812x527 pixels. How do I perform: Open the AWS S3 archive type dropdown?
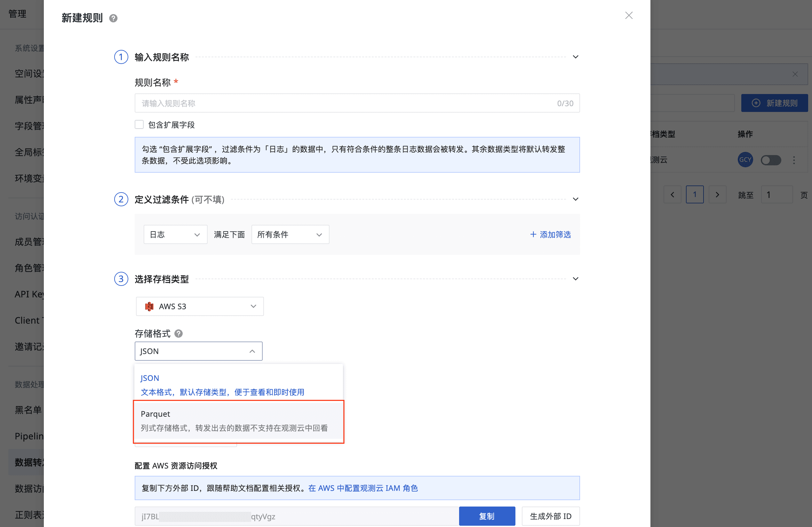point(200,306)
